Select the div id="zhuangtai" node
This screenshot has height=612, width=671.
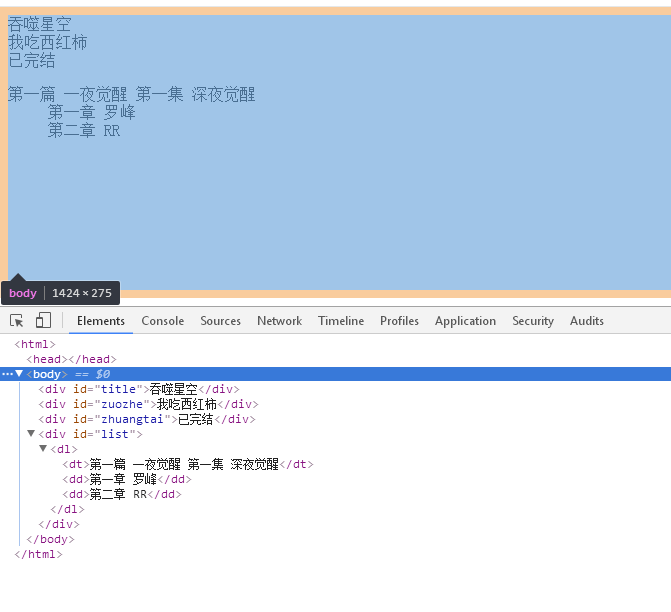[x=146, y=419]
